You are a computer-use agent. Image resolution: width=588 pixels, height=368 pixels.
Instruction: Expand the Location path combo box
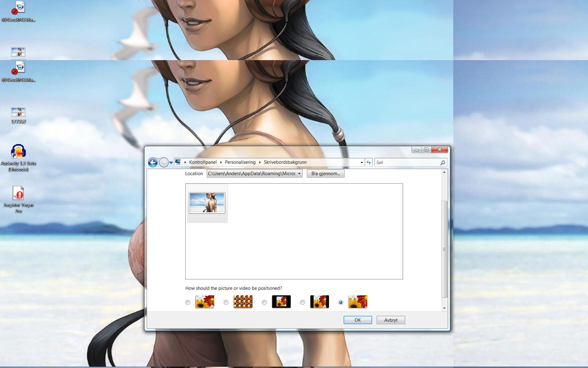[299, 174]
